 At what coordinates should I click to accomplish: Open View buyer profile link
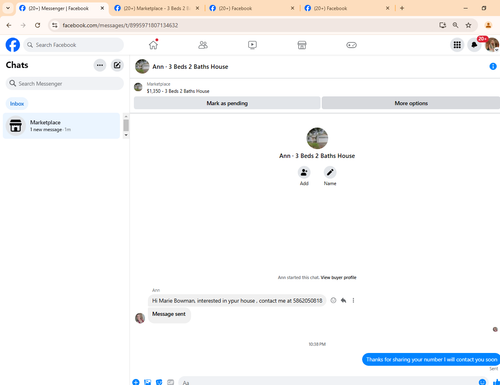(x=338, y=277)
